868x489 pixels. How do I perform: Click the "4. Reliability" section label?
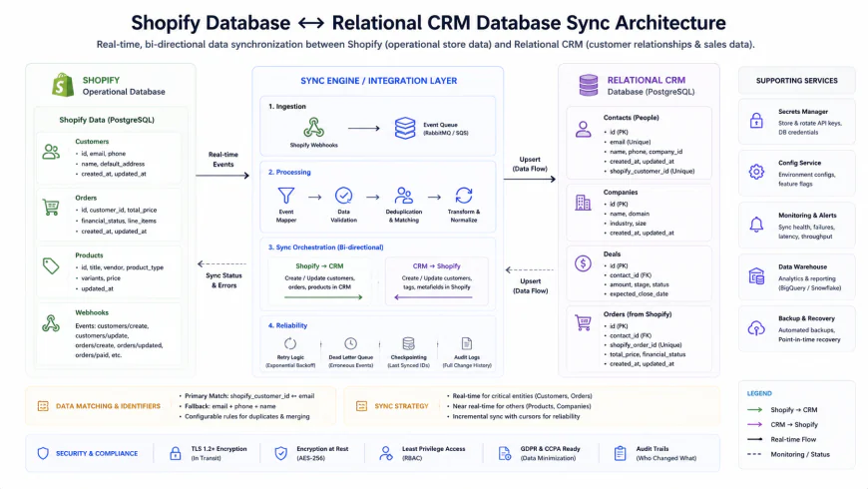pos(288,325)
